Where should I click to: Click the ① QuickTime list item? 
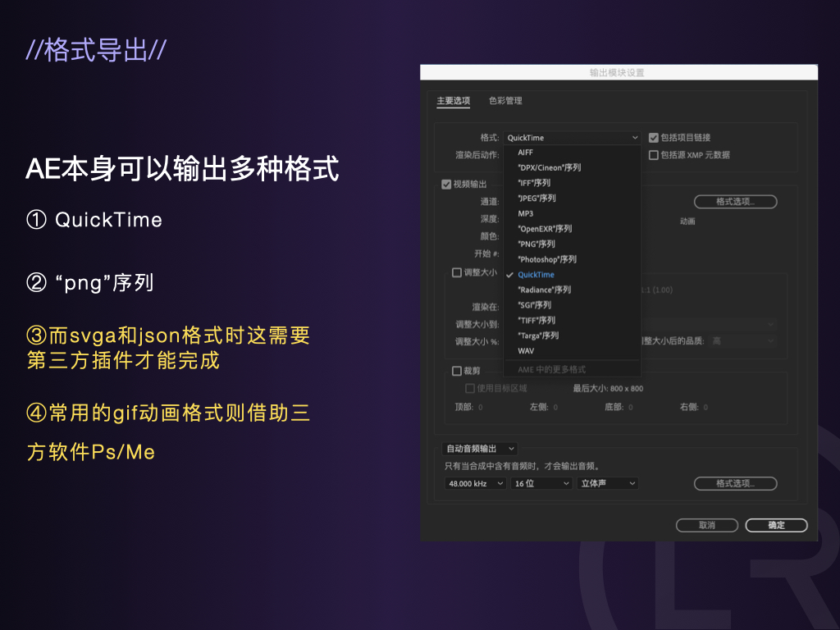pyautogui.click(x=94, y=220)
